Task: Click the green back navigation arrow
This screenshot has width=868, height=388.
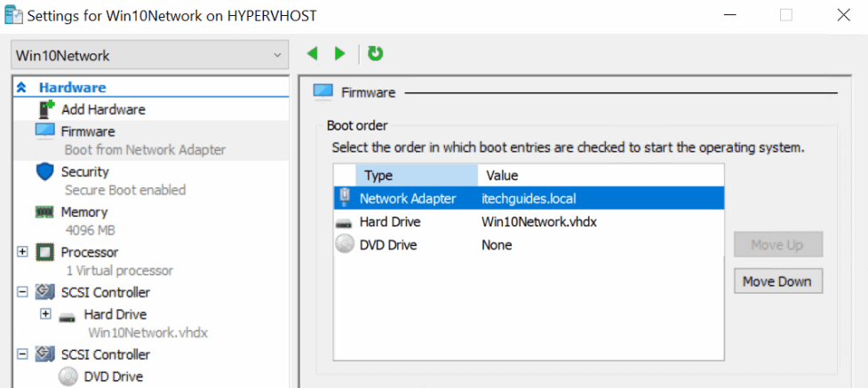Action: pos(313,53)
